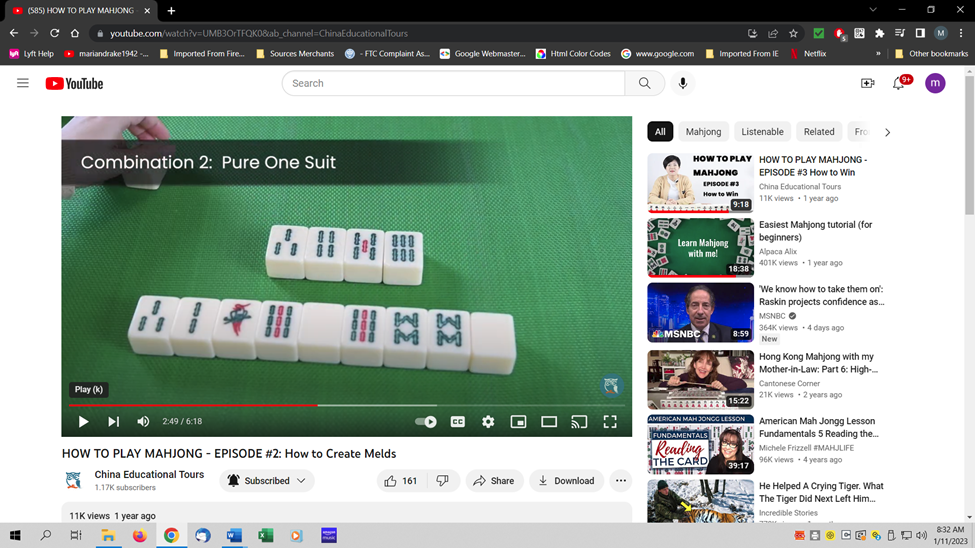Skip to the next video
Screen dimensions: 975x548
tap(113, 422)
